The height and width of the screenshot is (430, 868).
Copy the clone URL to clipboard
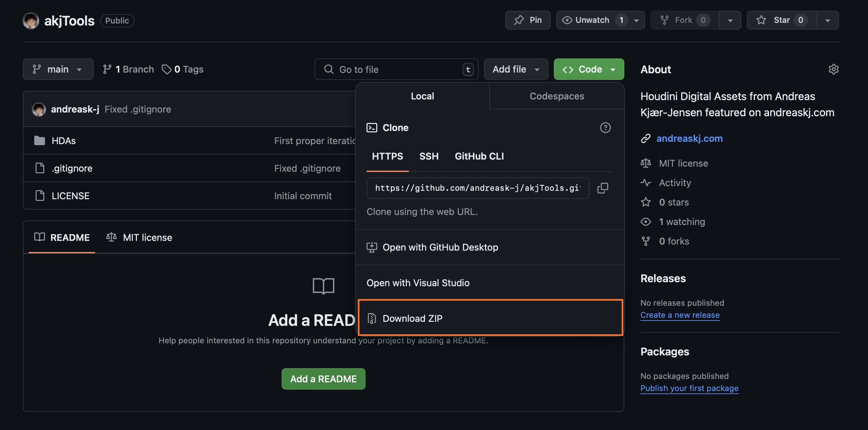pos(602,188)
